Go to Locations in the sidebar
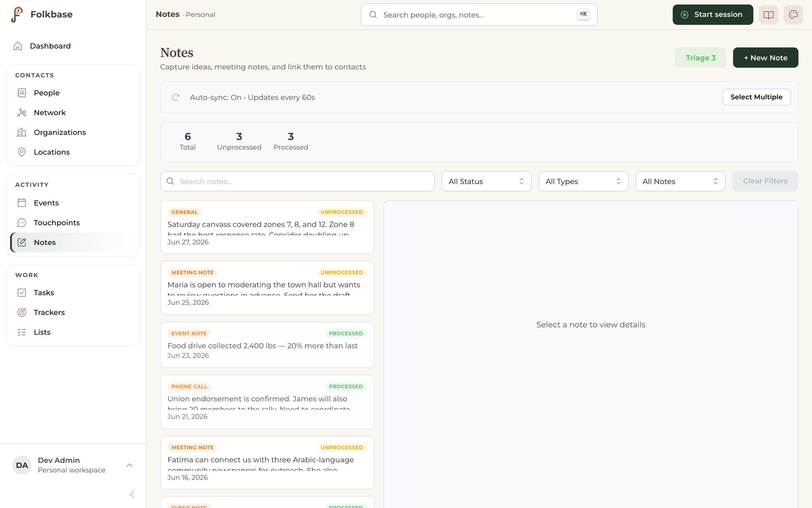This screenshot has height=508, width=812. coord(73,152)
